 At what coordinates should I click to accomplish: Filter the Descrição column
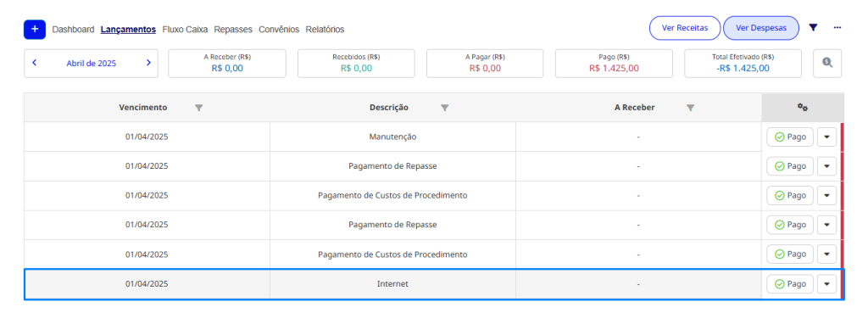coord(444,108)
